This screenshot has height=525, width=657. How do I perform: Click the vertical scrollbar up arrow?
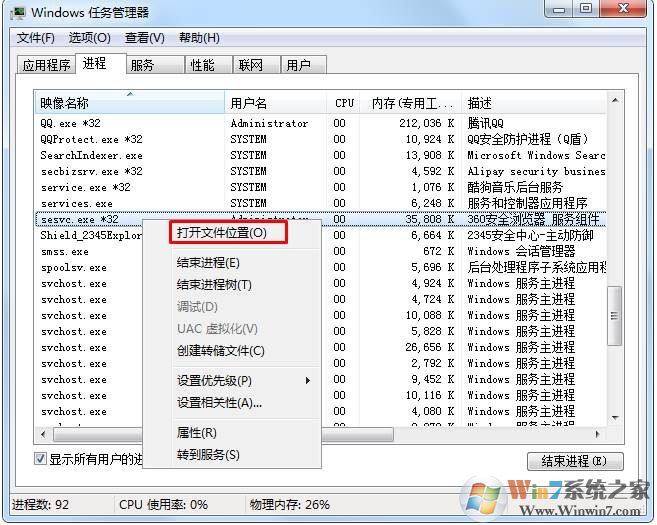[615, 100]
